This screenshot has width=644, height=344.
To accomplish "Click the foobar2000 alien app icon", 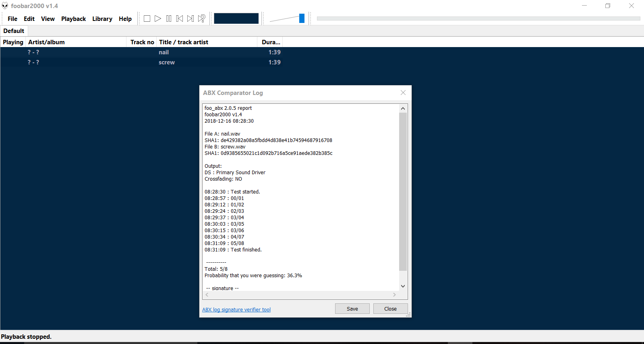I will (5, 6).
